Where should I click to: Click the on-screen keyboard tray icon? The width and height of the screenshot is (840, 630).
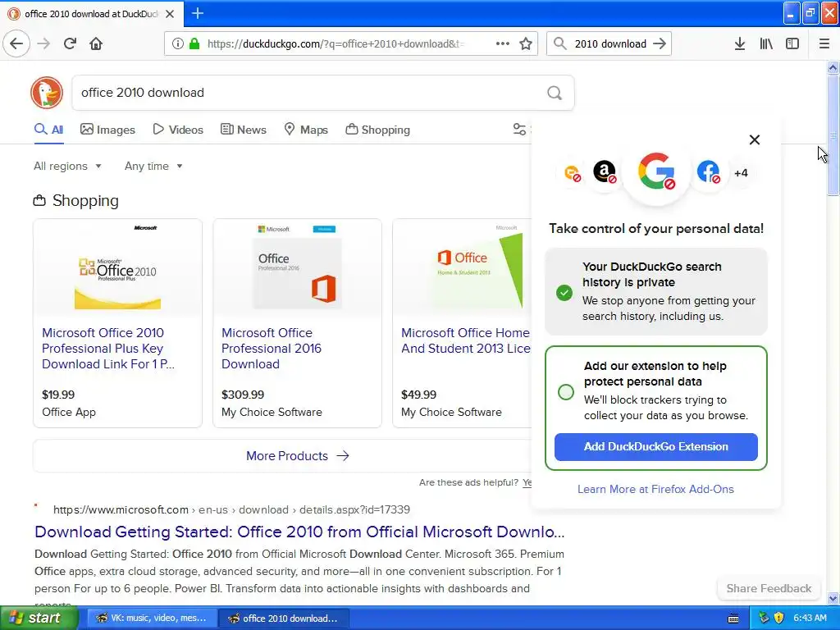[x=733, y=619]
